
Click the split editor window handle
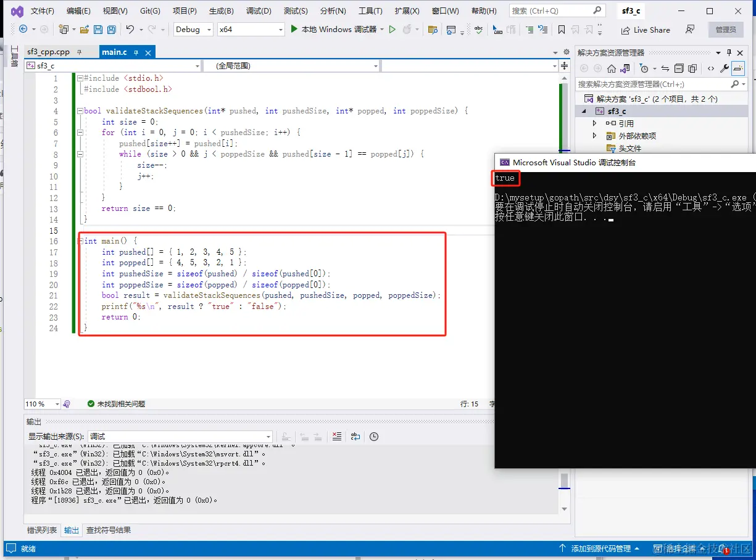click(x=563, y=65)
